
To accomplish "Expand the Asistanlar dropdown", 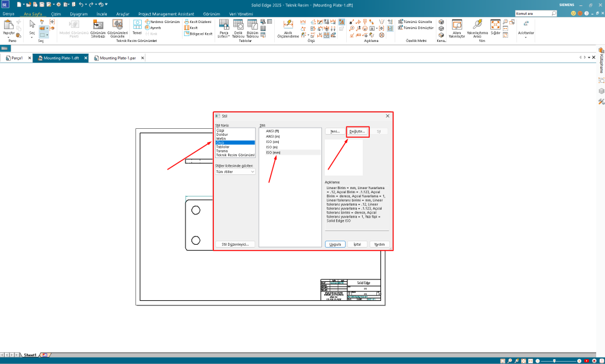I will coord(525,38).
